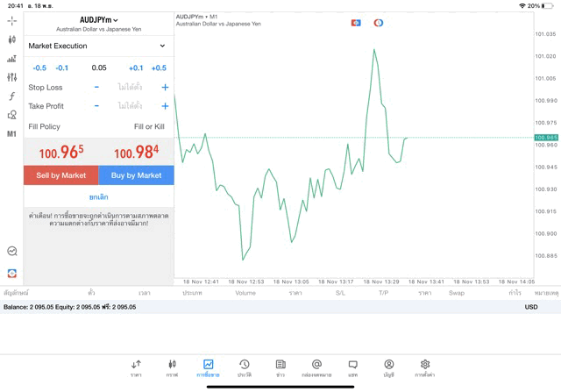Open chart type candlestick icon in sidebar
The height and width of the screenshot is (392, 561).
click(12, 39)
